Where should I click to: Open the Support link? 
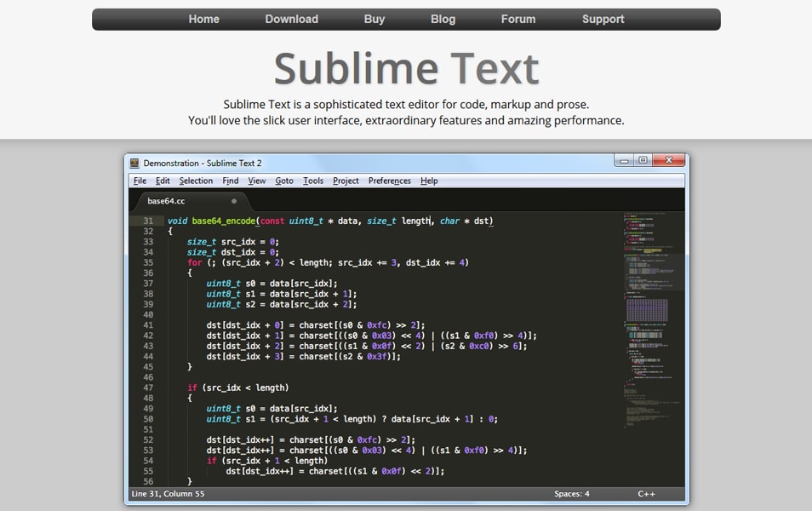(603, 20)
